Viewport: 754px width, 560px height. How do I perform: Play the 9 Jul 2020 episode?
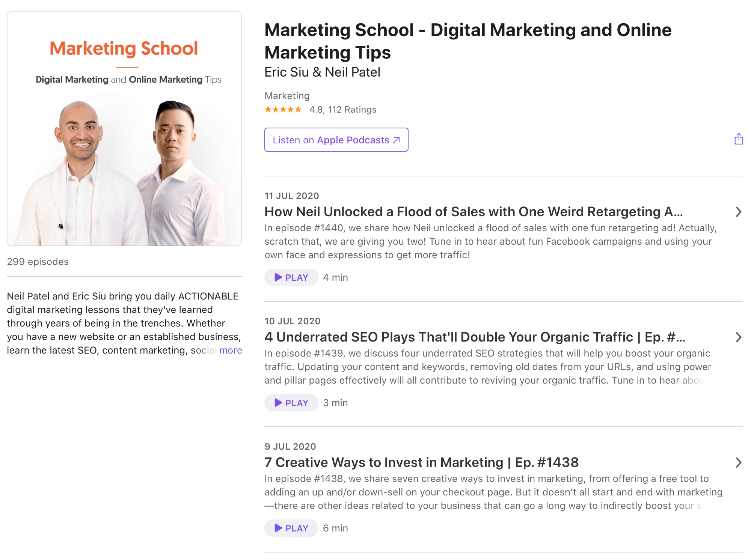pyautogui.click(x=291, y=528)
